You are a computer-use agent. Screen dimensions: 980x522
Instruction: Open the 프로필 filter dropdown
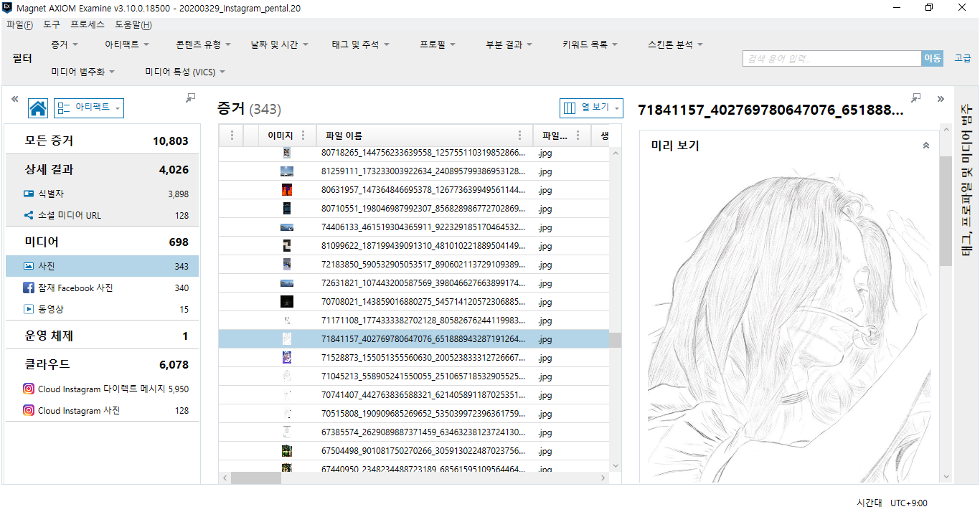click(438, 44)
